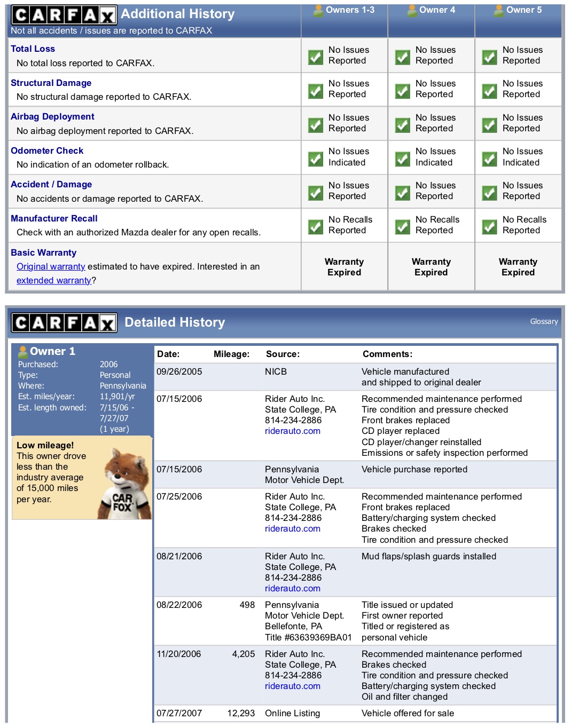Click Odometer Check checkmark for Owner 5
The width and height of the screenshot is (571, 728).
pos(490,159)
